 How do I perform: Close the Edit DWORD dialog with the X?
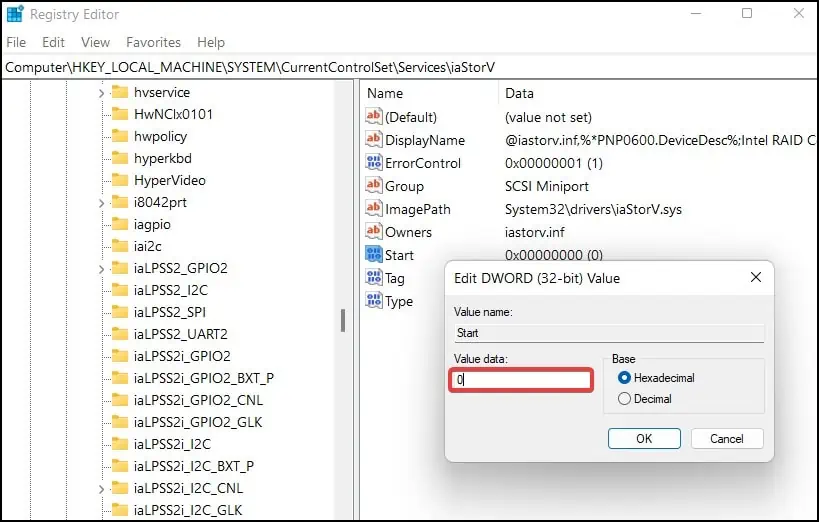pyautogui.click(x=755, y=277)
